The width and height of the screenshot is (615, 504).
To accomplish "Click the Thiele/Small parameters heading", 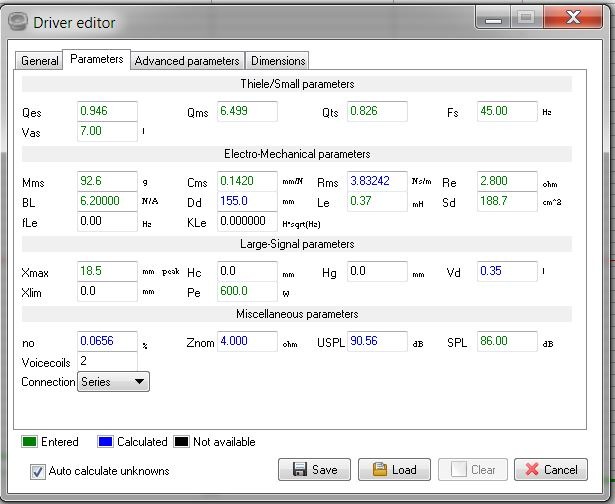I will [297, 84].
